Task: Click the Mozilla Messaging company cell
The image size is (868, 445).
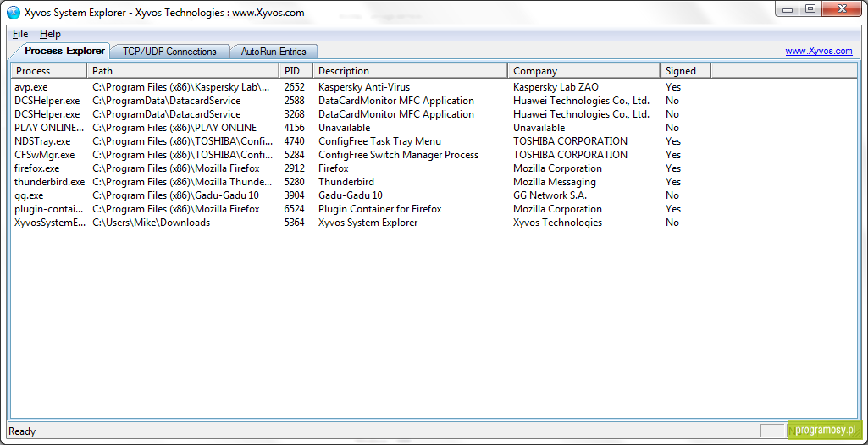Action: [555, 182]
